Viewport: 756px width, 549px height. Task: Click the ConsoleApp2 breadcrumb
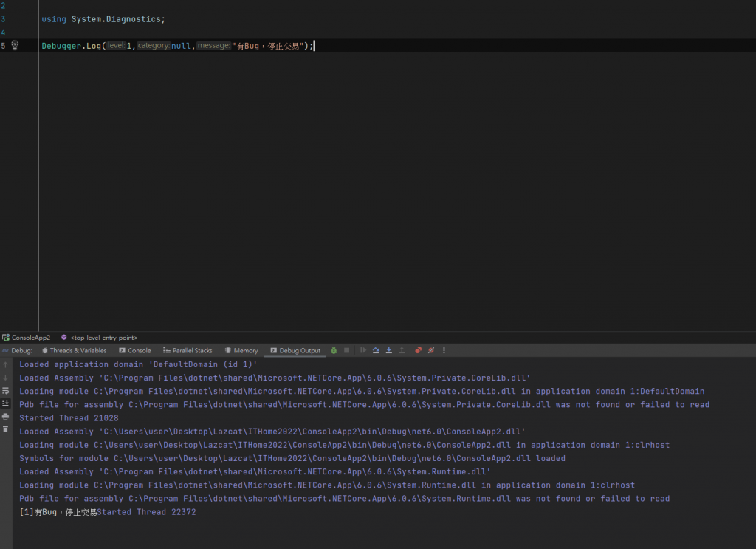(26, 338)
